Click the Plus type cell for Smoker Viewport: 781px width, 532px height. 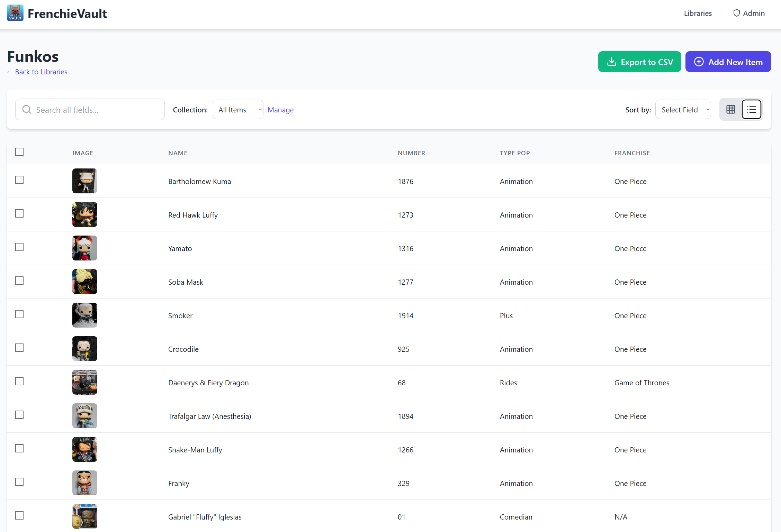(x=506, y=316)
